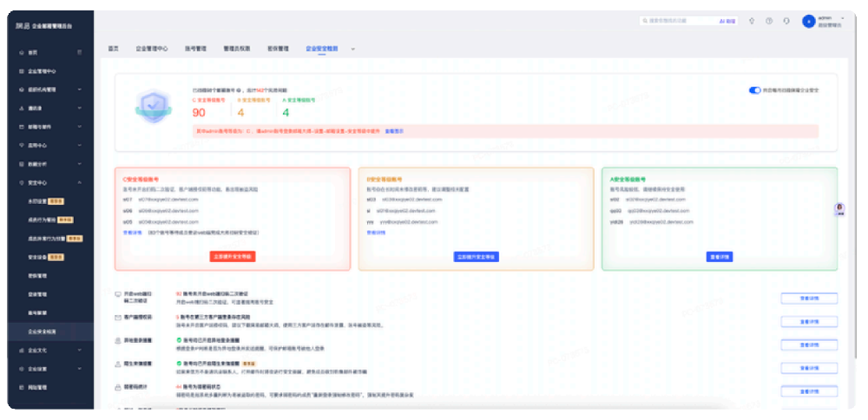The width and height of the screenshot is (868, 420).
Task: Click the person icon of the 陌生来信提醒 row
Action: click(118, 364)
